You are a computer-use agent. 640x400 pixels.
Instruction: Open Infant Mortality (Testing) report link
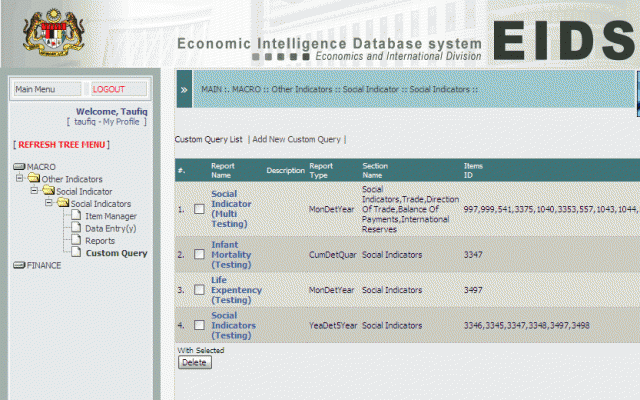tap(231, 255)
